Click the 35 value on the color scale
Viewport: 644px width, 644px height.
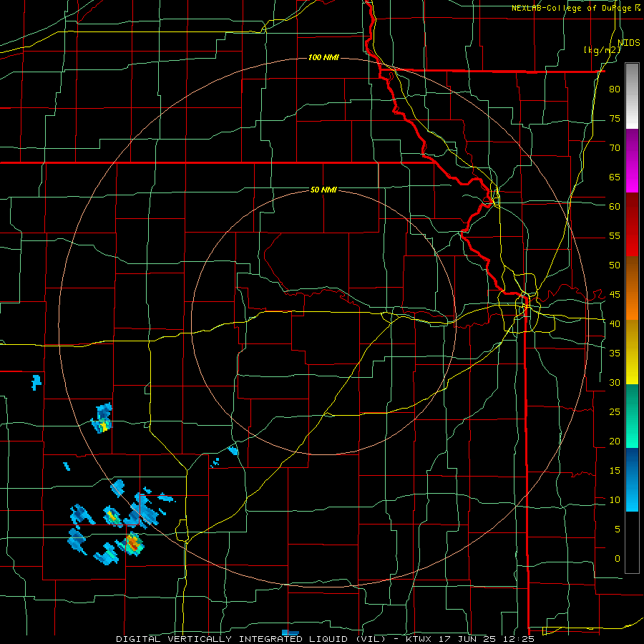(615, 353)
